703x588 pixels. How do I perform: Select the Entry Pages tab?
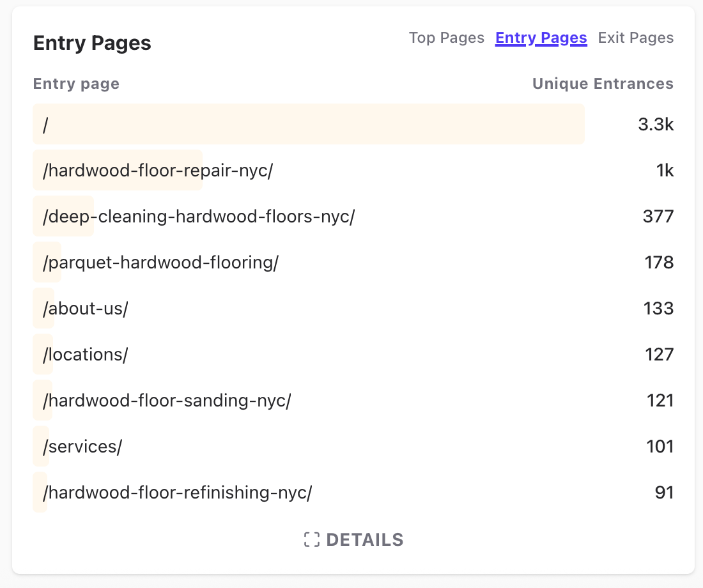point(541,38)
